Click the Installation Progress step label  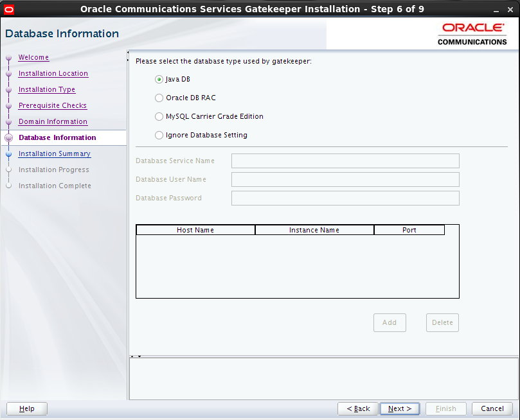[54, 170]
